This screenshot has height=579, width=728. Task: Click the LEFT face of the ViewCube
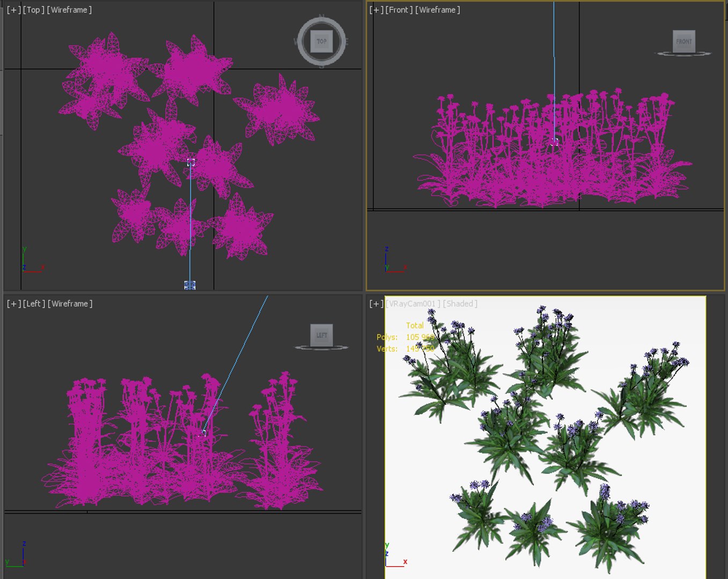tap(321, 335)
